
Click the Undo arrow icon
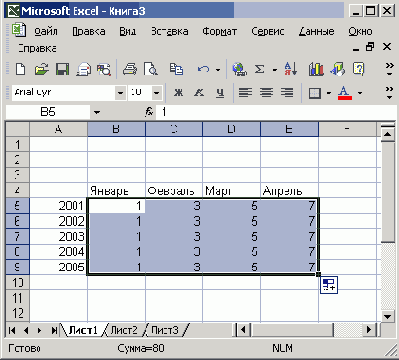coord(203,69)
